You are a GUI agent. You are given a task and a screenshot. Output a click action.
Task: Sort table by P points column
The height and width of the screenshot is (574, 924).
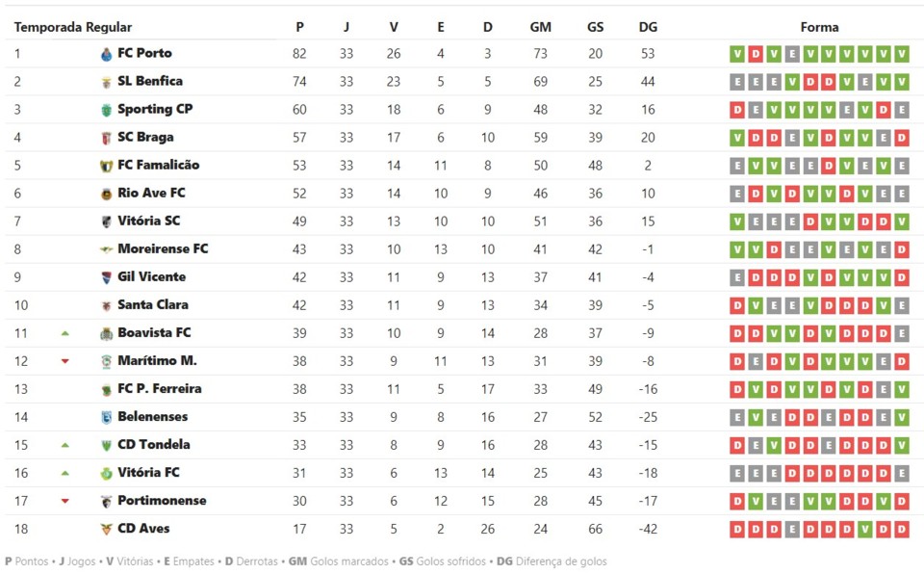point(299,27)
